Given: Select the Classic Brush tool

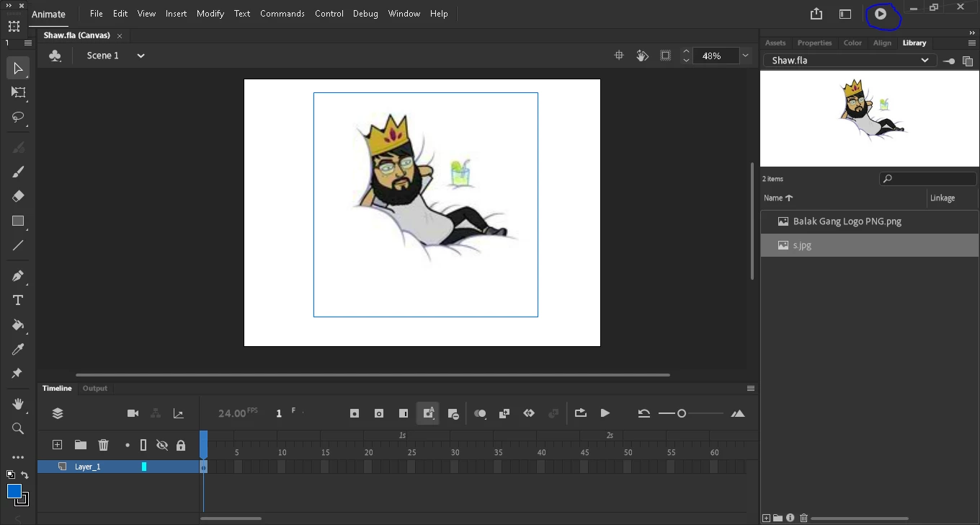Looking at the screenshot, I should coord(18,172).
